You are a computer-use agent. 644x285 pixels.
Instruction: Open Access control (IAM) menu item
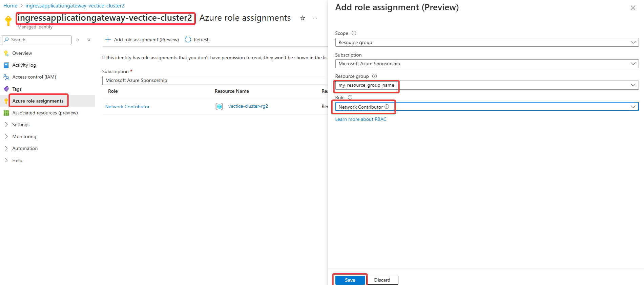34,77
